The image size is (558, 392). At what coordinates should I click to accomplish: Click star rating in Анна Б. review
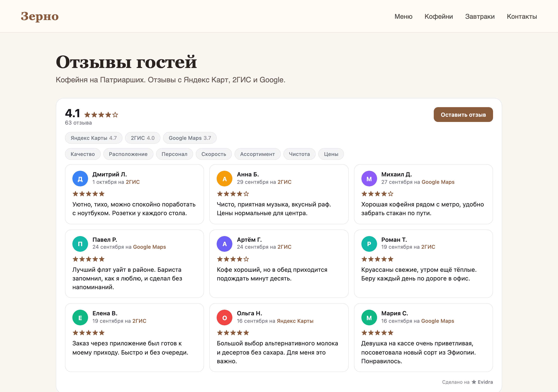coord(233,194)
